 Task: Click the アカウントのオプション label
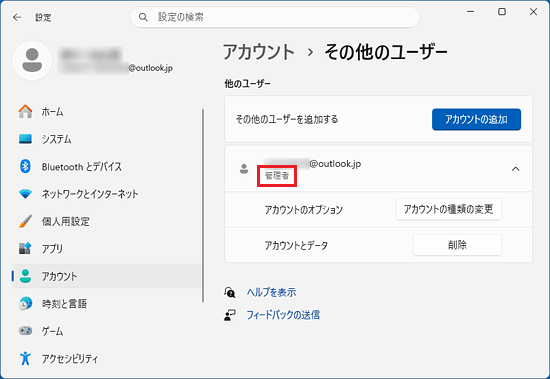(x=303, y=210)
